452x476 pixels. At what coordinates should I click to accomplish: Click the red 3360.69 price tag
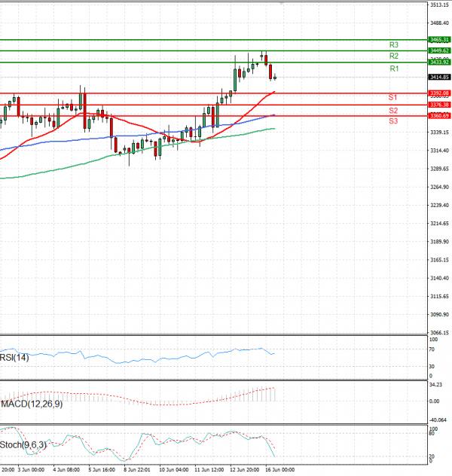point(439,115)
